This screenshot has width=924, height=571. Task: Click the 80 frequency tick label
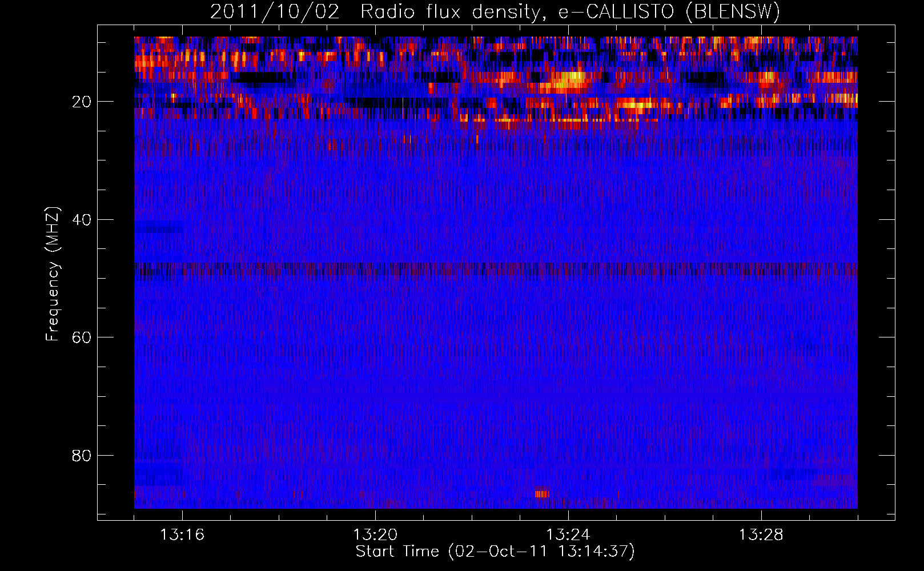pos(82,456)
